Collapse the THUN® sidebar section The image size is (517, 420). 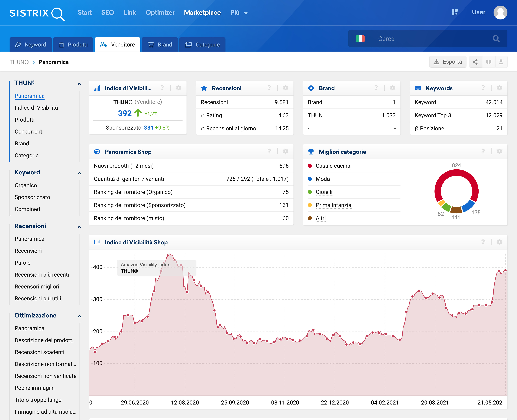(x=79, y=84)
